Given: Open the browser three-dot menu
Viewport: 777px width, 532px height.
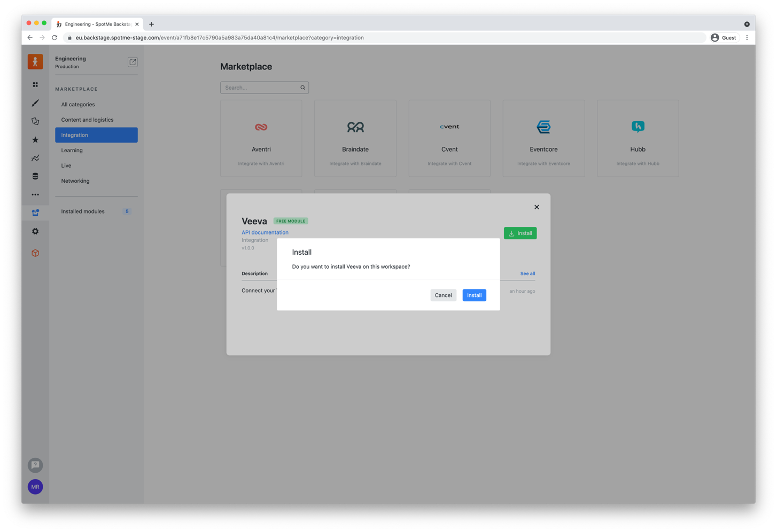Looking at the screenshot, I should pyautogui.click(x=747, y=38).
